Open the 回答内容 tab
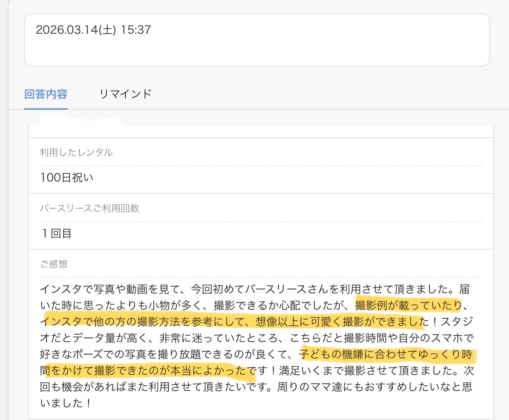The image size is (509, 420). click(x=46, y=94)
